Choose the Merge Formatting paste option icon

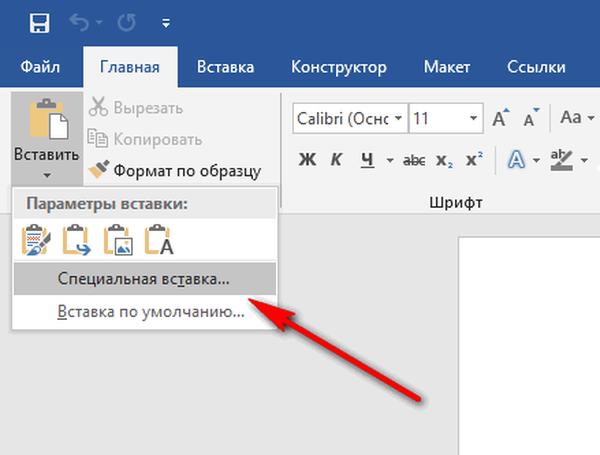click(x=77, y=240)
